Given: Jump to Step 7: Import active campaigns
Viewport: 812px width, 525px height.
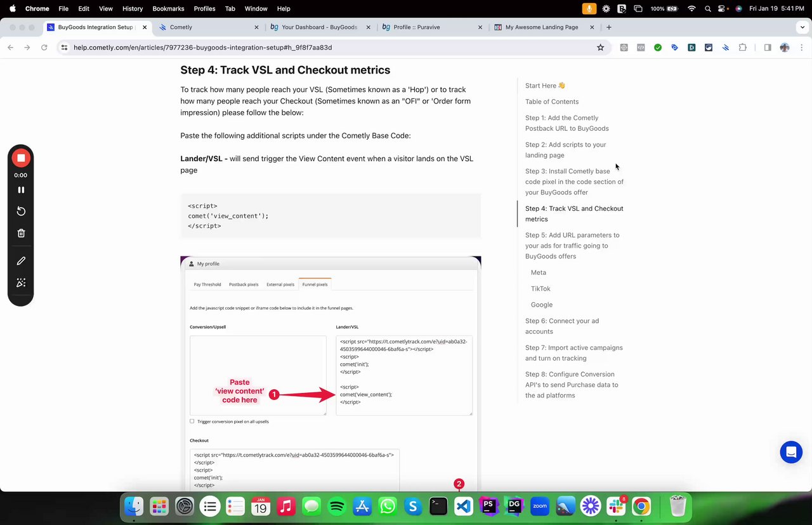Looking at the screenshot, I should pos(574,353).
